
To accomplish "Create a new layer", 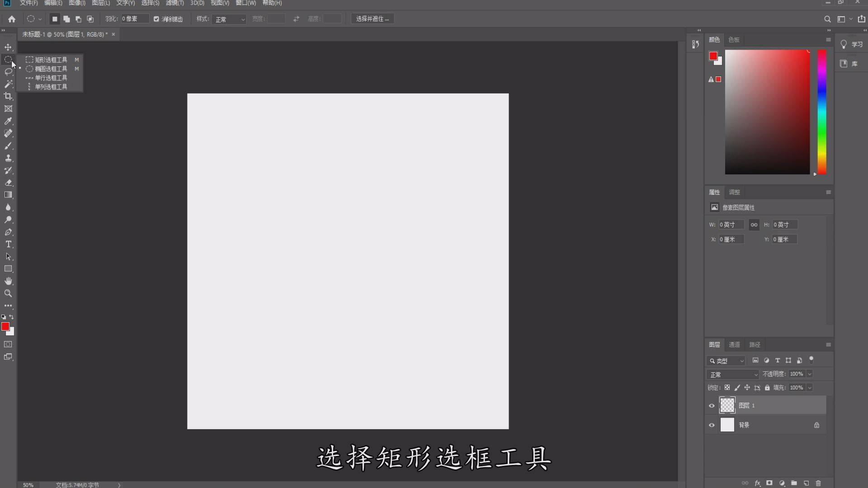I will (x=806, y=483).
